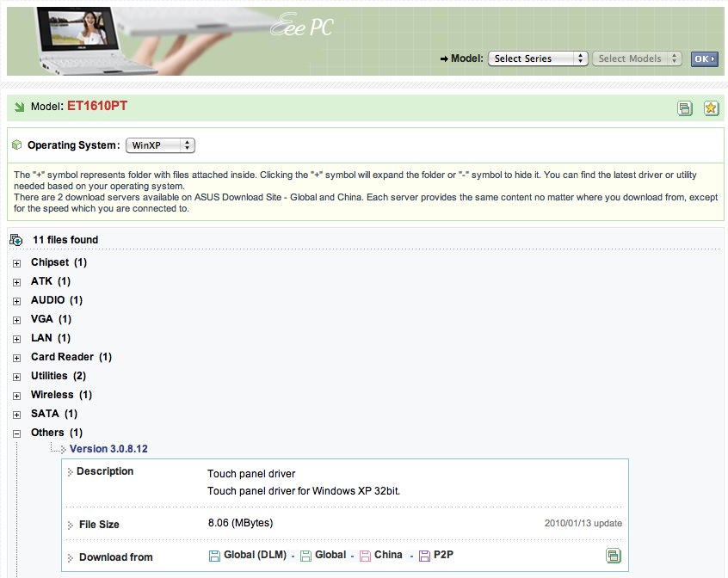This screenshot has width=728, height=578.
Task: Click the Chipset (1) category label
Action: [x=59, y=262]
